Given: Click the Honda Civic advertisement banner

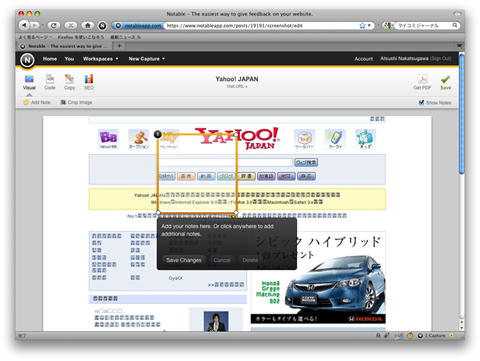Looking at the screenshot, I should pyautogui.click(x=318, y=277).
